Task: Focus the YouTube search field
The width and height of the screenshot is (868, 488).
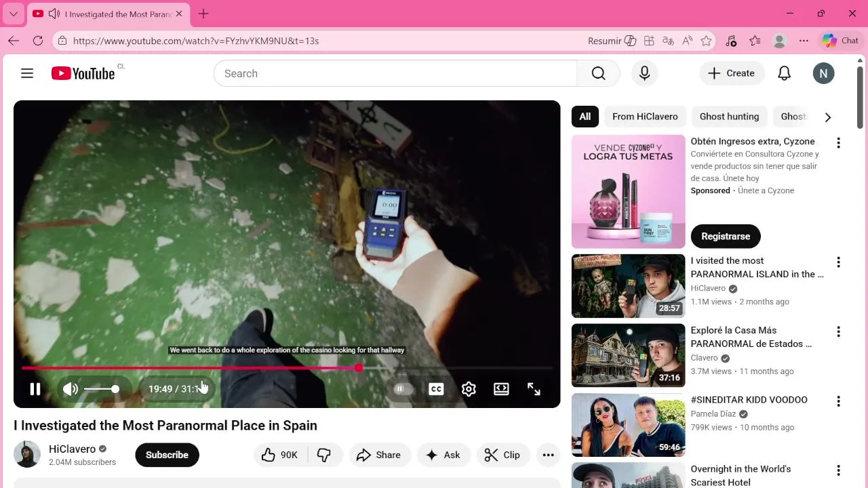Action: [395, 73]
